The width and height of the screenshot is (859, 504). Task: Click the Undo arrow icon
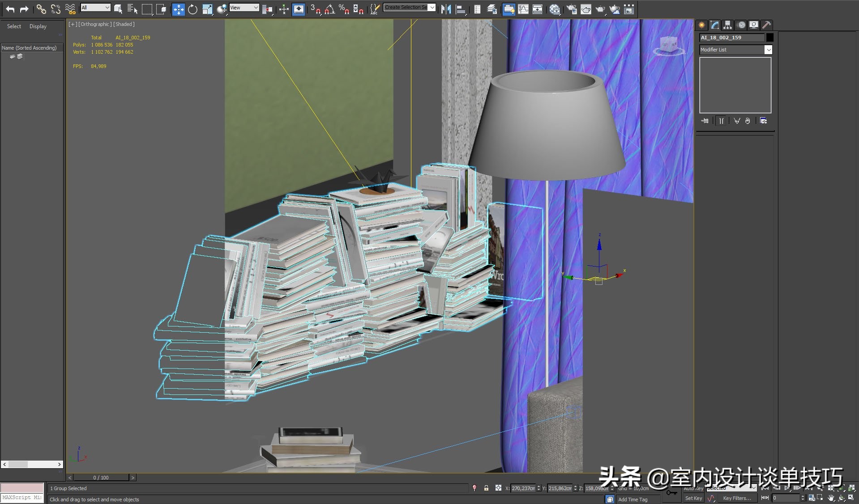pos(10,9)
